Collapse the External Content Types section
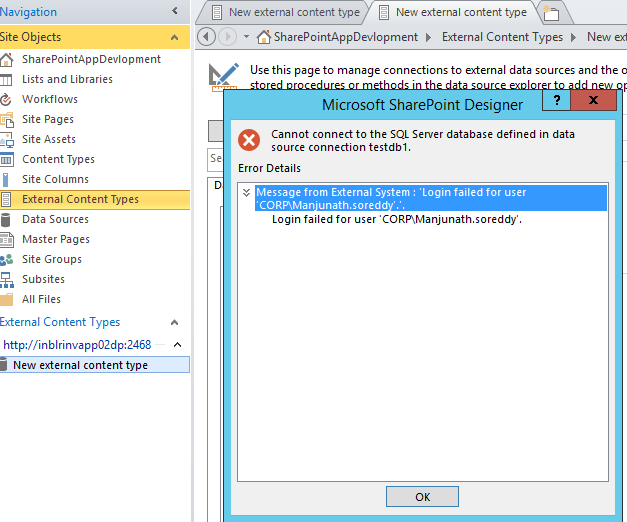Viewport: 627px width, 522px height. [x=174, y=322]
